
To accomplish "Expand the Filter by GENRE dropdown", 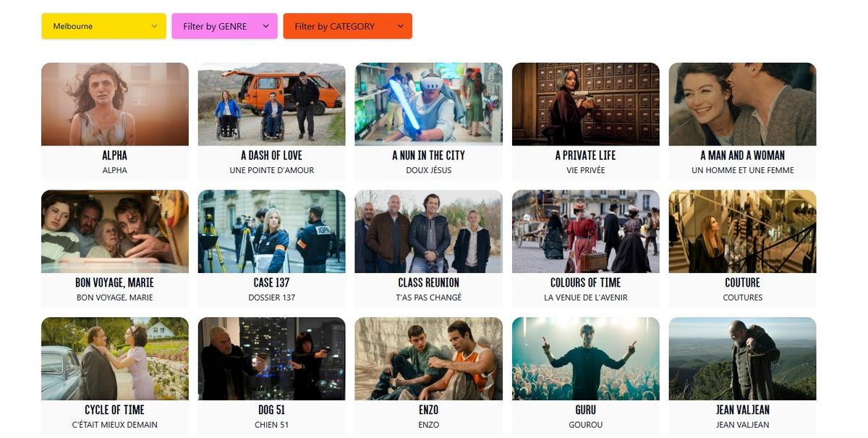I will tap(224, 26).
